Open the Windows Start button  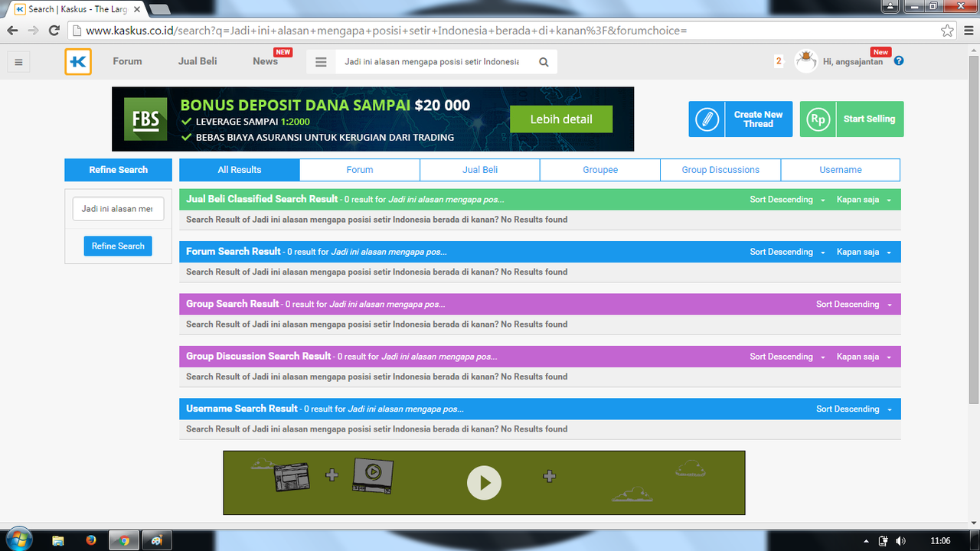(18, 540)
